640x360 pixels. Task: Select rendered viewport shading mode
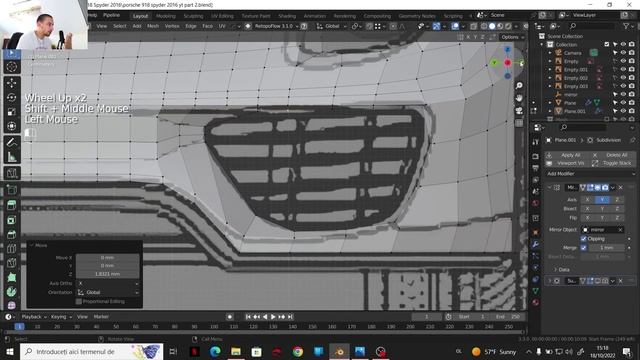508,26
